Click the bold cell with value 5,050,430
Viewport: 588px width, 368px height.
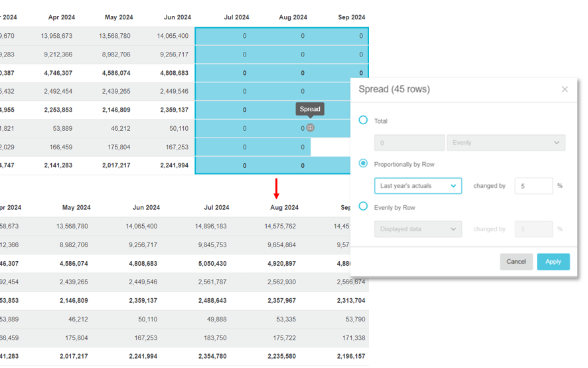[212, 263]
